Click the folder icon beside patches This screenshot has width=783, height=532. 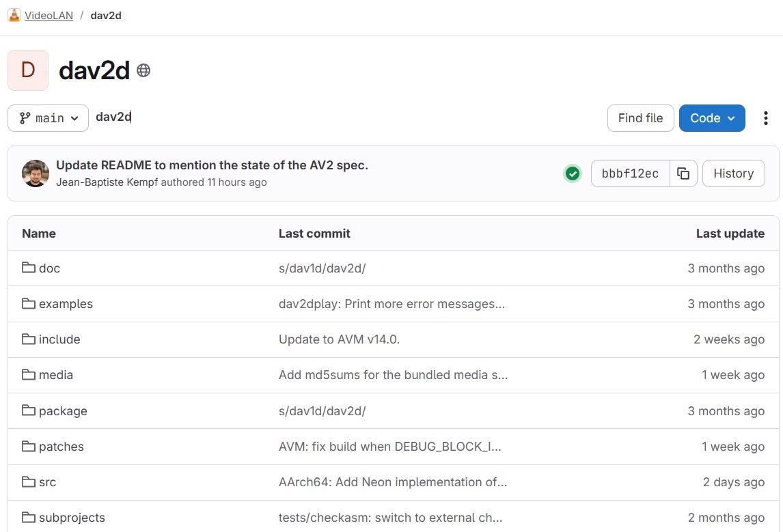[x=29, y=446]
